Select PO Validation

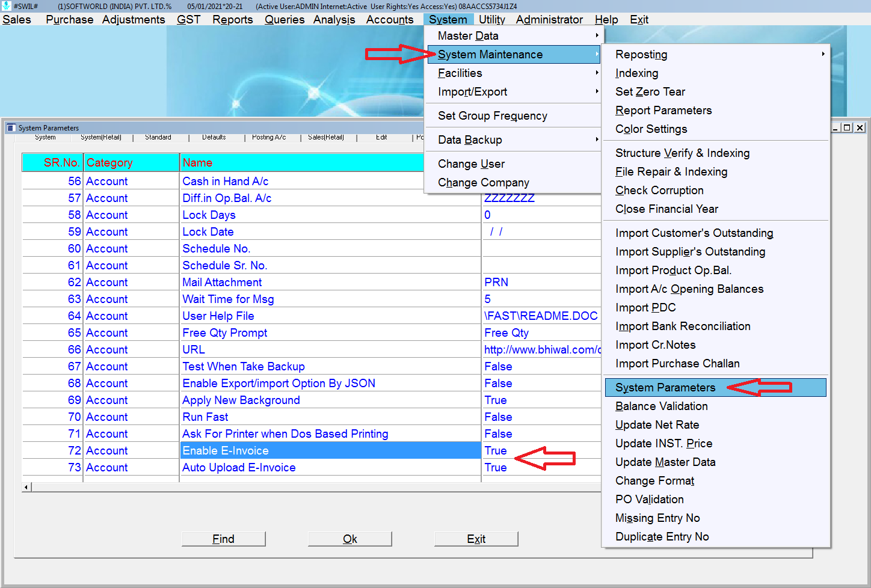coord(716,499)
